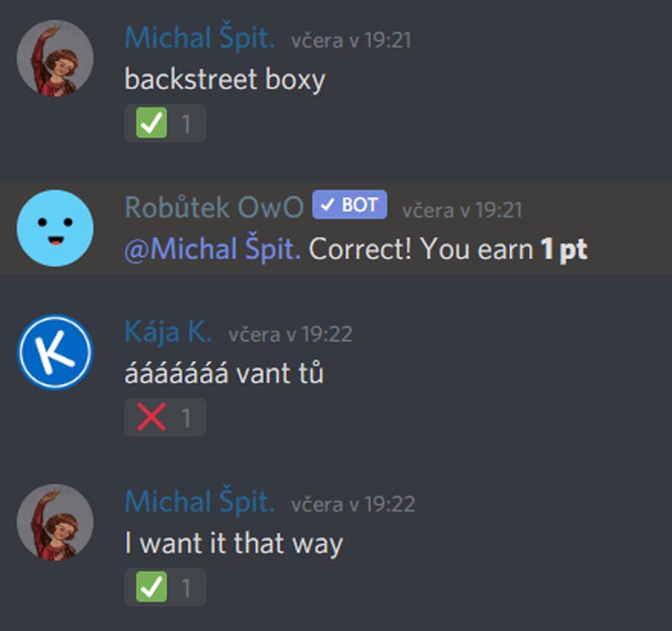Screen dimensions: 672x631
Task: Open Michal Špit.'s avatar on backstreet boxy message
Action: pos(55,58)
